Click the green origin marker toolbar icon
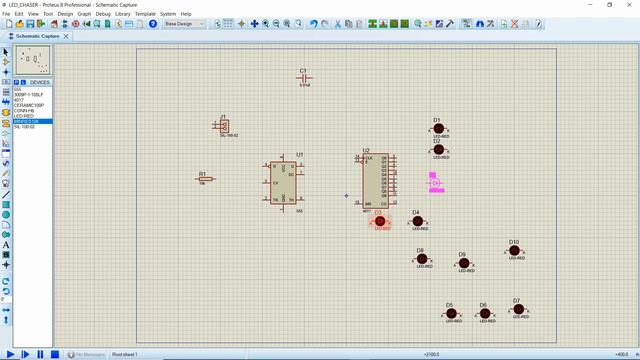Screen dimensions: 640x360 (242, 24)
